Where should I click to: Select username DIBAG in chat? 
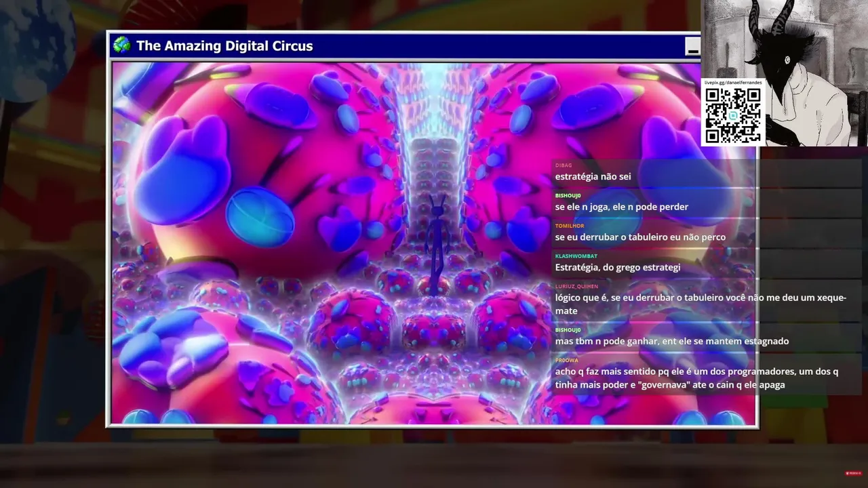(564, 165)
